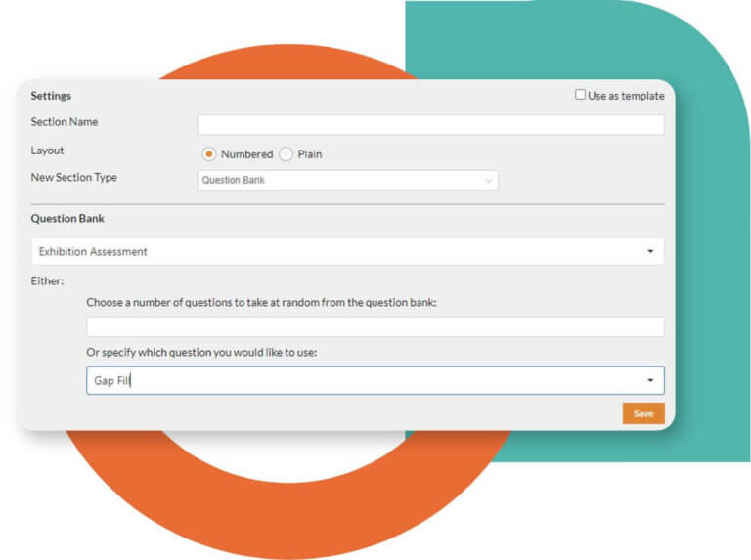Click the Settings heading
751x560 pixels.
tap(51, 96)
